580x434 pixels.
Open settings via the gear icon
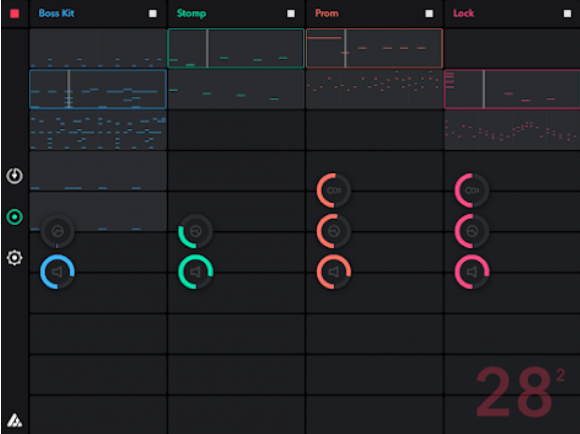point(14,258)
